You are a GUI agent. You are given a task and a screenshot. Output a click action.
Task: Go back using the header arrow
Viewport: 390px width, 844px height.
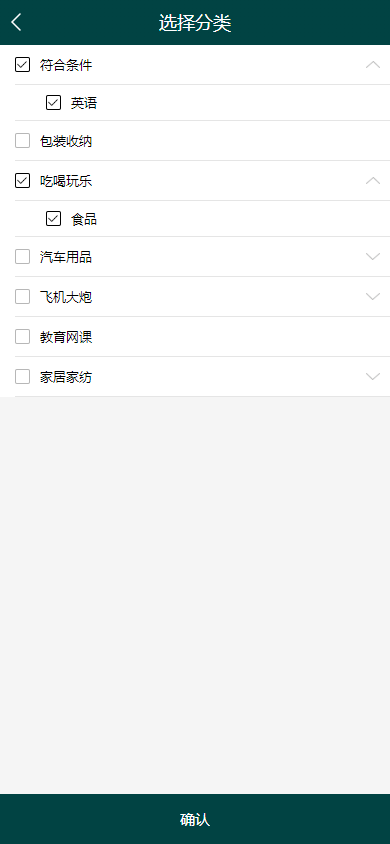pyautogui.click(x=17, y=22)
